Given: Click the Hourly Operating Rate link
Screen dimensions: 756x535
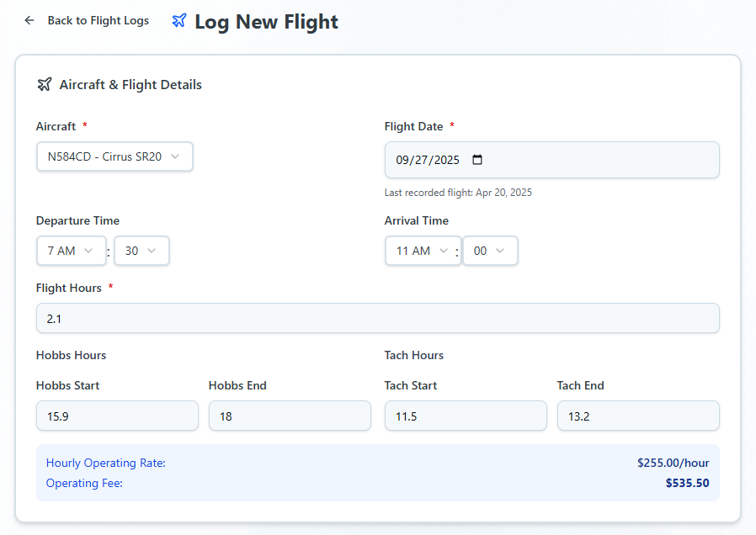Looking at the screenshot, I should point(105,463).
